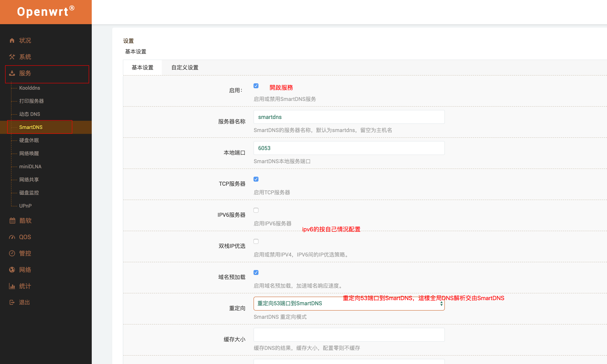Open 磁盘监控 service page

click(x=29, y=193)
